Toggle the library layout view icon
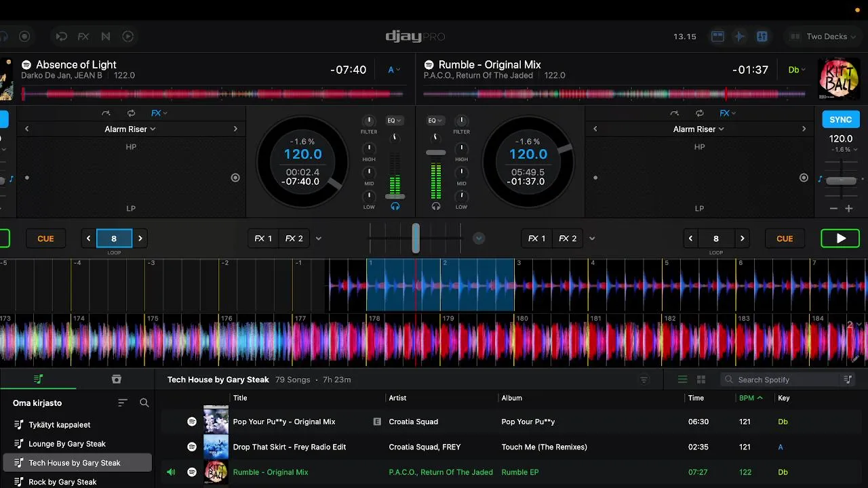Viewport: 868px width, 488px height. [717, 37]
